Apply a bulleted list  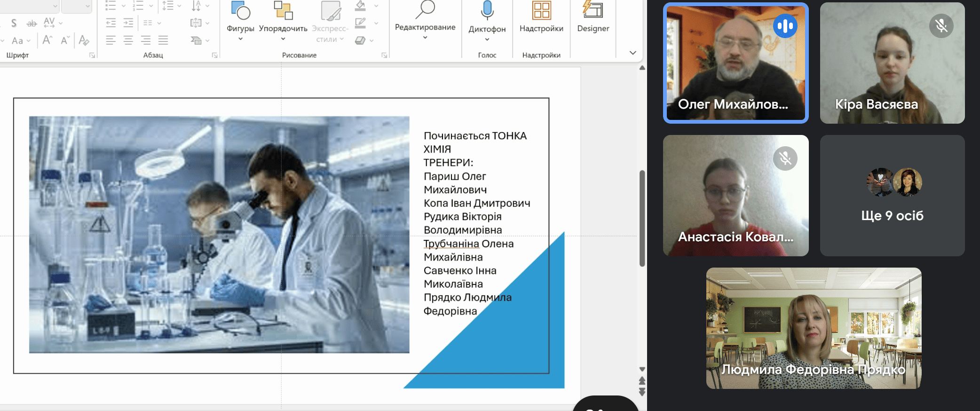(x=111, y=6)
